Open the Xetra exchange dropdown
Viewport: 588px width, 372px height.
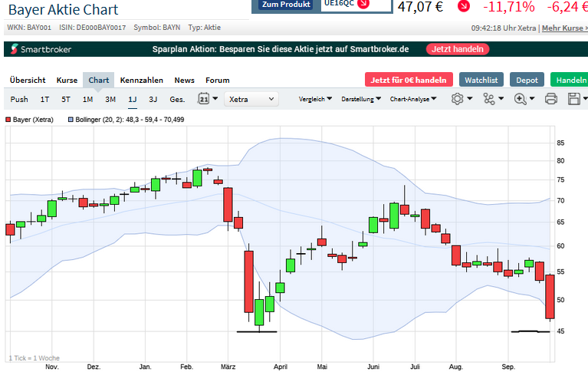[x=251, y=99]
